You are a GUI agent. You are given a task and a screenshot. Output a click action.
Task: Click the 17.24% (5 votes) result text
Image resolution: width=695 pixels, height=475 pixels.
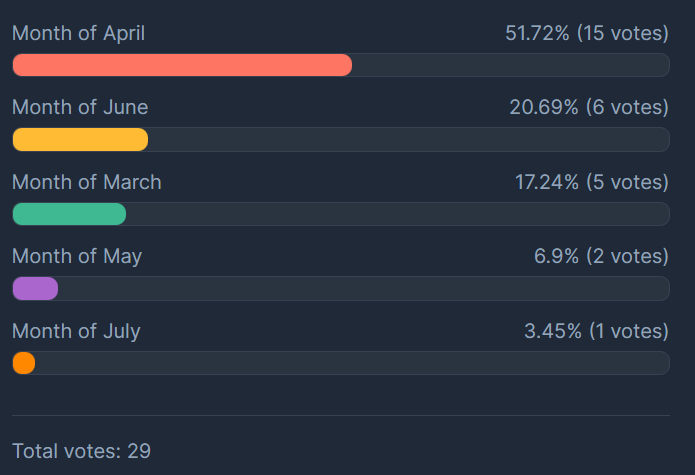tap(591, 182)
